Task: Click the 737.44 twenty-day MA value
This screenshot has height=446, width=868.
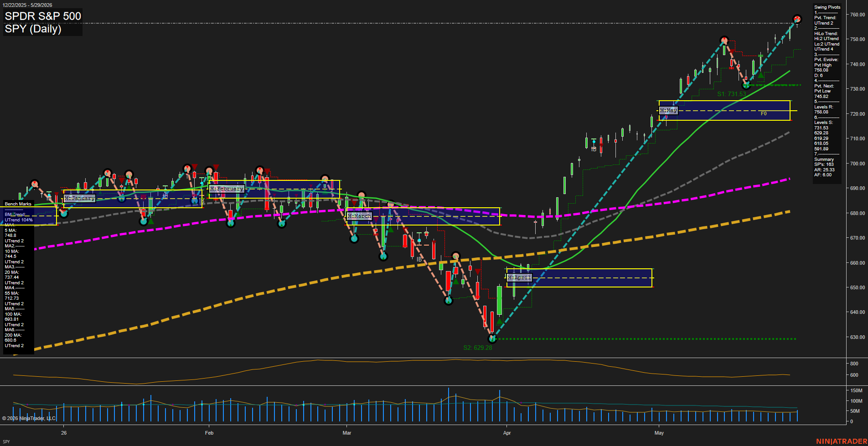Action: click(12, 277)
